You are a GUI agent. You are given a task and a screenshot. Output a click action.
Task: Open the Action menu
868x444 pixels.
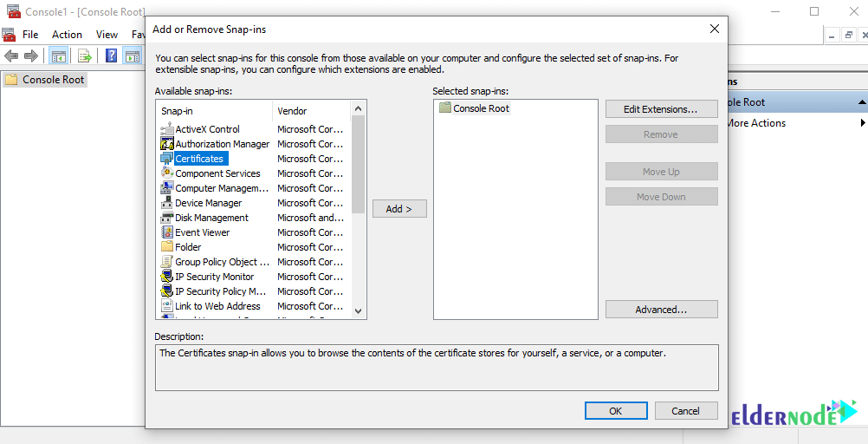click(x=67, y=35)
